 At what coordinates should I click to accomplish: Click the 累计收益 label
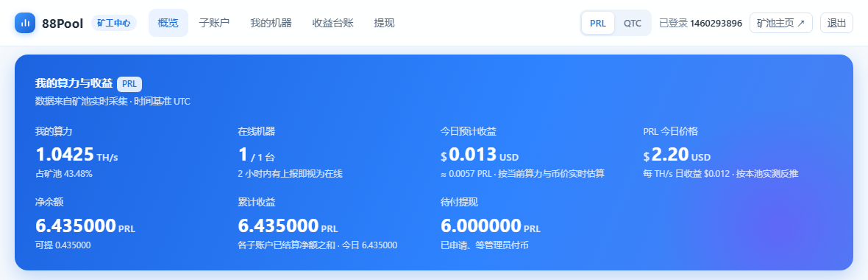point(256,202)
